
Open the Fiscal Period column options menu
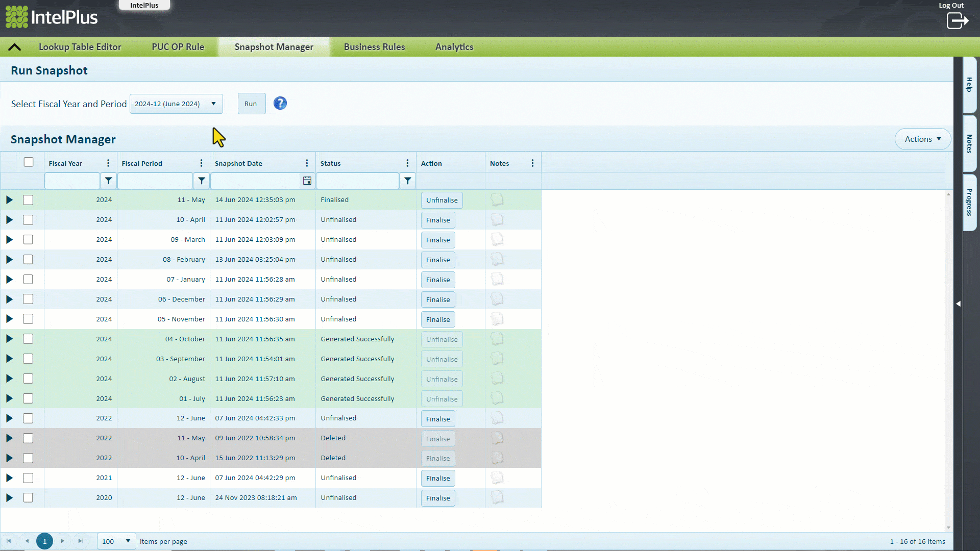pyautogui.click(x=201, y=163)
